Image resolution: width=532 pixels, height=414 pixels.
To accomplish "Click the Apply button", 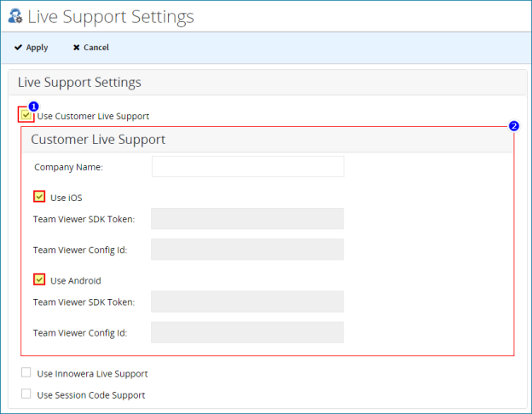I will coord(31,48).
